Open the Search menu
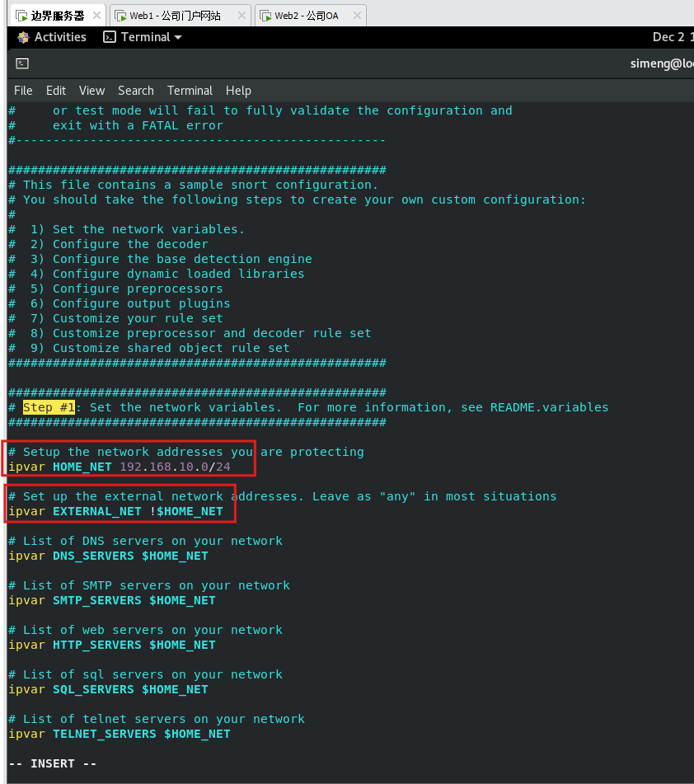Viewport: 694px width, 784px height. (135, 91)
